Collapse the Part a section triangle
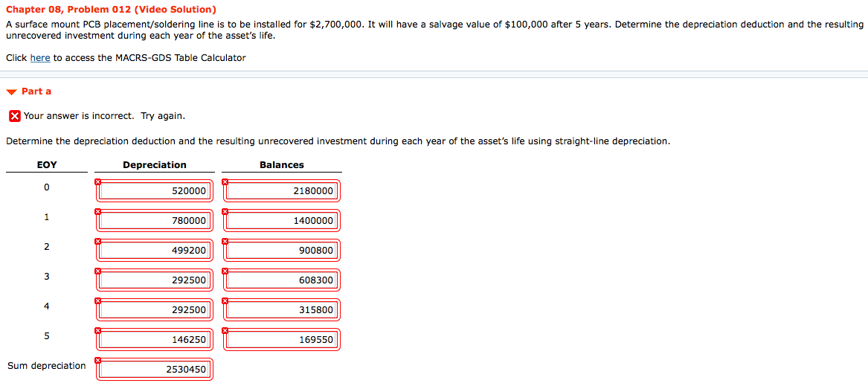This screenshot has width=868, height=386. coord(12,92)
